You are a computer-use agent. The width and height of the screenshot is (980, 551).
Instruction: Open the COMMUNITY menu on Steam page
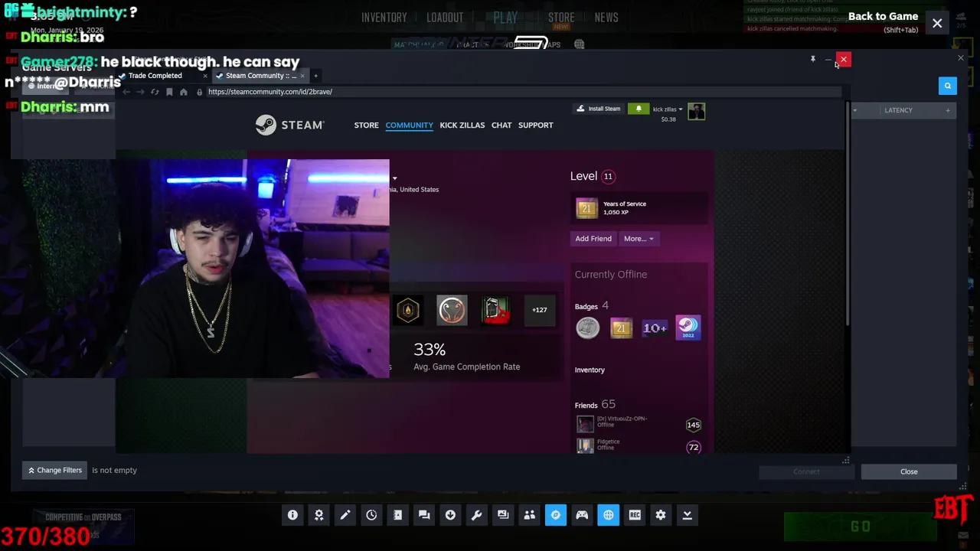click(409, 126)
